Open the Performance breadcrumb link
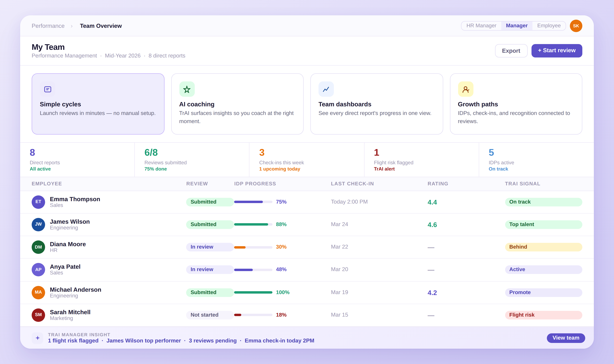This screenshot has height=364, width=614. click(48, 26)
